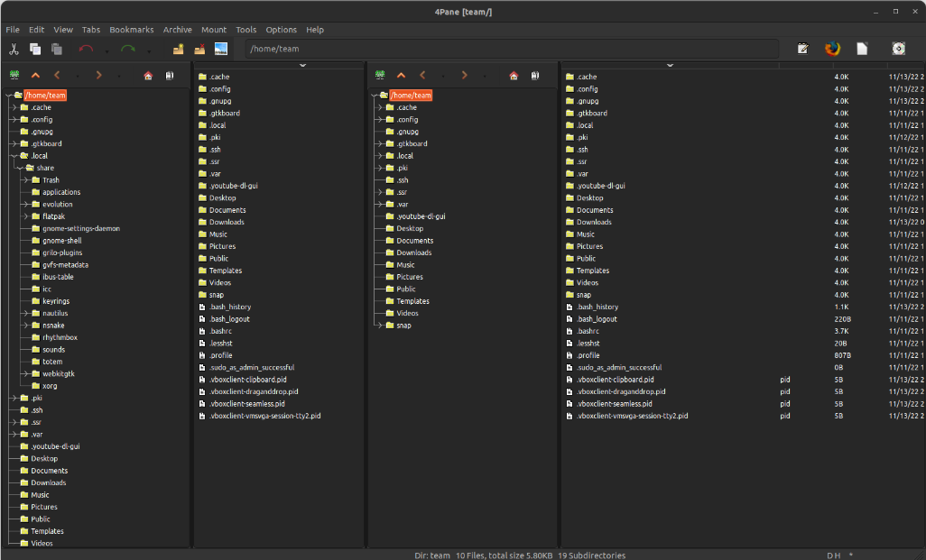Open the Mount menu
Screen dimensions: 926x560
tap(214, 30)
